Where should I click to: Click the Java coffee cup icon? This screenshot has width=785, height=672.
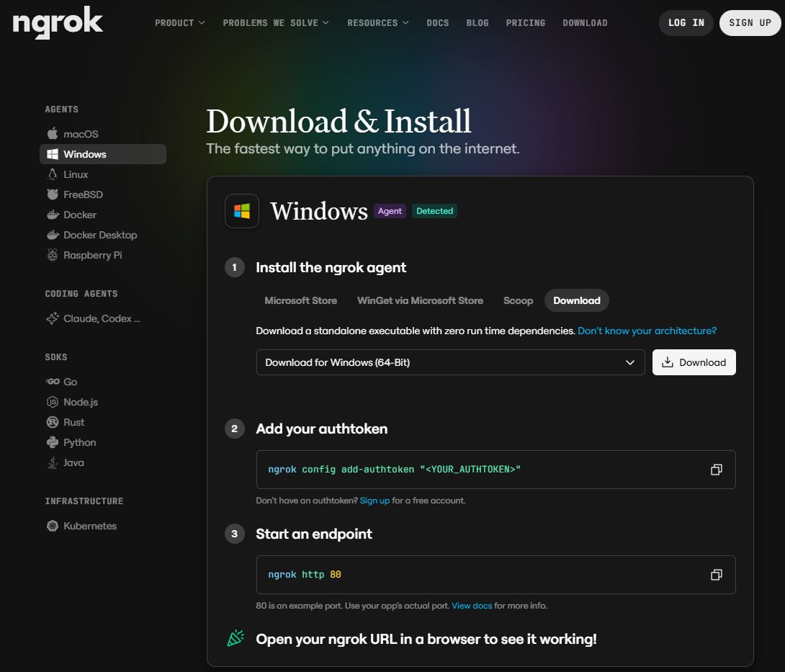[x=52, y=462]
